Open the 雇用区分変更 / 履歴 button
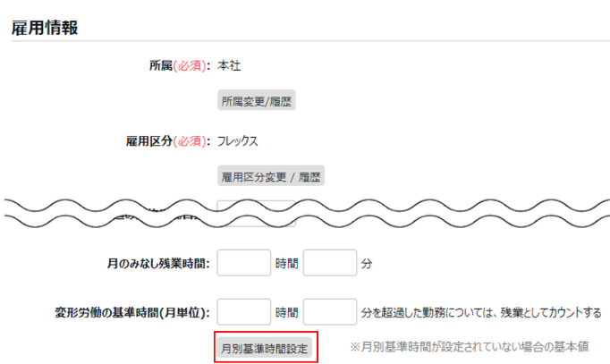Image resolution: width=610 pixels, height=364 pixels. [270, 176]
